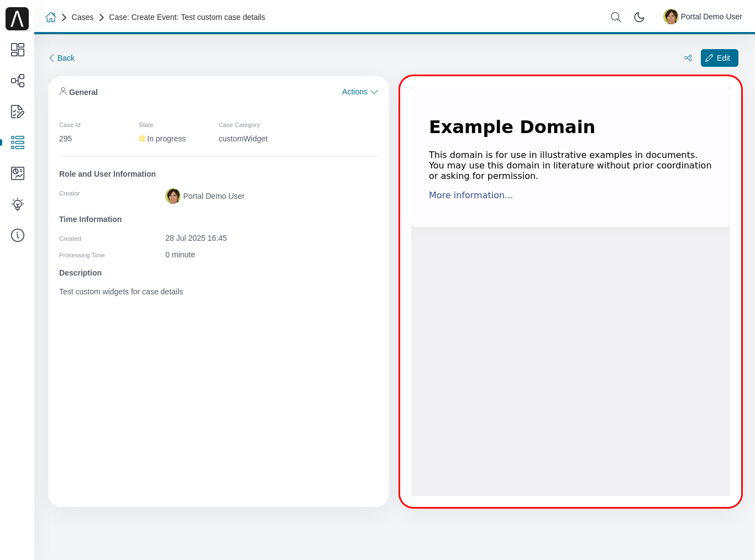This screenshot has width=755, height=560.
Task: Open the Statistics panel from the sidebar
Action: [x=17, y=173]
